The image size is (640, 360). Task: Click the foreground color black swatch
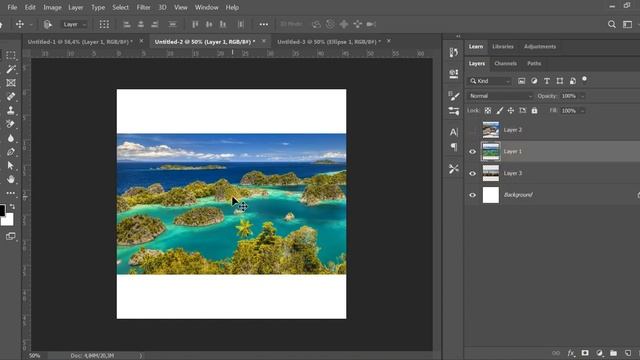[x=2, y=211]
